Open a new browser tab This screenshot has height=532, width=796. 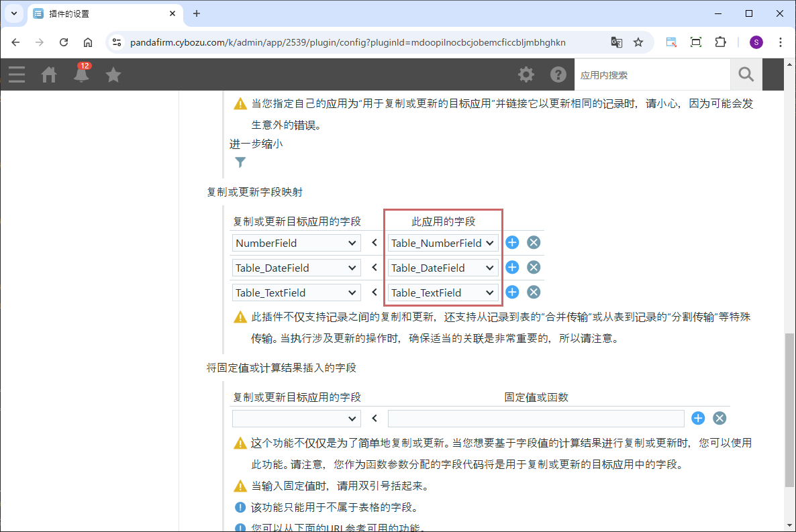pos(197,13)
